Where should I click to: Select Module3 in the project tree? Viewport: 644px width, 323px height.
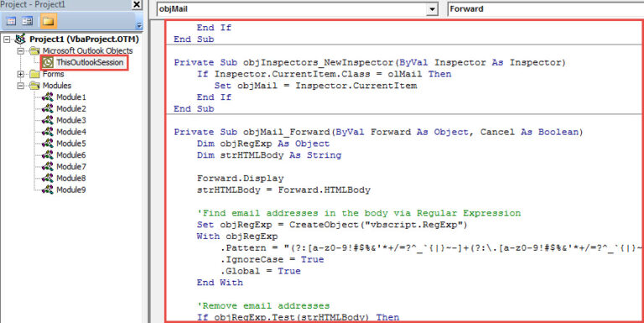(71, 120)
